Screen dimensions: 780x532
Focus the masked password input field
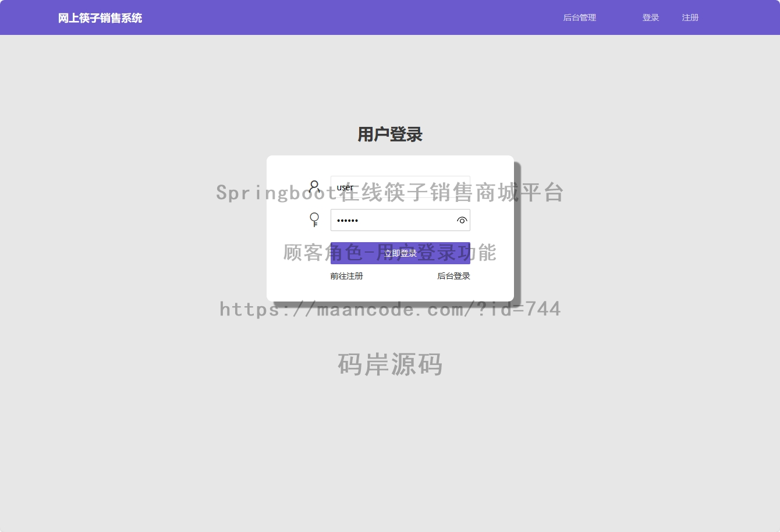point(400,220)
